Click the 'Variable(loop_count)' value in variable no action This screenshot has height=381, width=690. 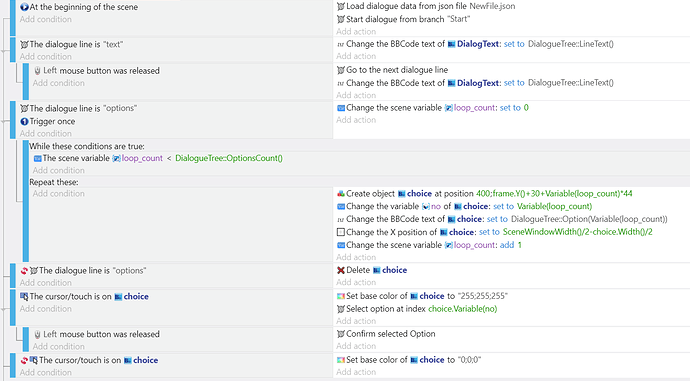click(x=554, y=206)
